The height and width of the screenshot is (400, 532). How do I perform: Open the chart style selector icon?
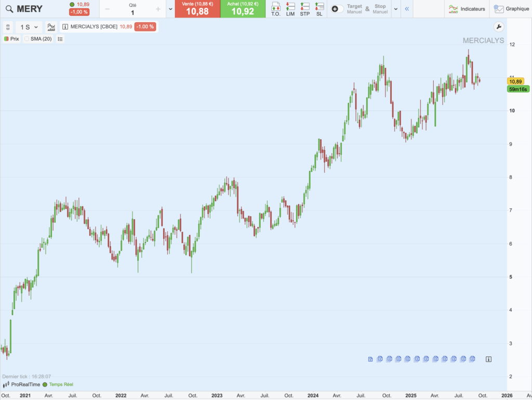(x=50, y=27)
